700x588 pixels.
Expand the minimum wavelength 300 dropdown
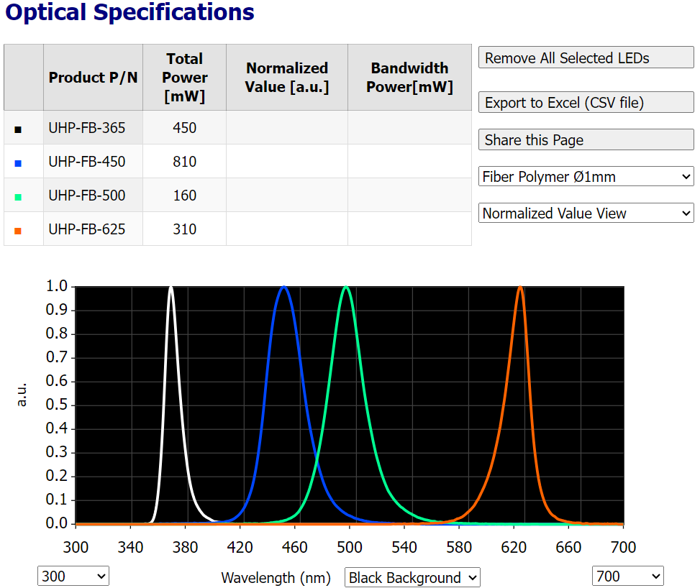[x=73, y=576]
